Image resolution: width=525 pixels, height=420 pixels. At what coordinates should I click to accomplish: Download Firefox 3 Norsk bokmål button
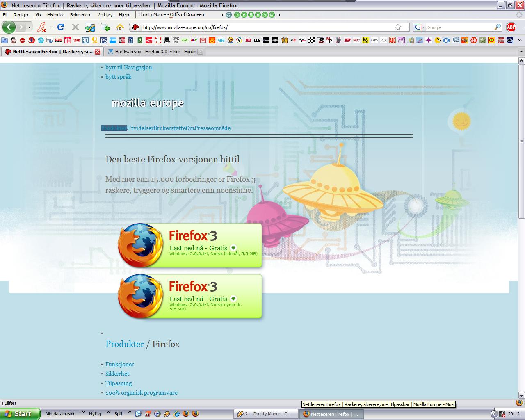[x=190, y=245]
